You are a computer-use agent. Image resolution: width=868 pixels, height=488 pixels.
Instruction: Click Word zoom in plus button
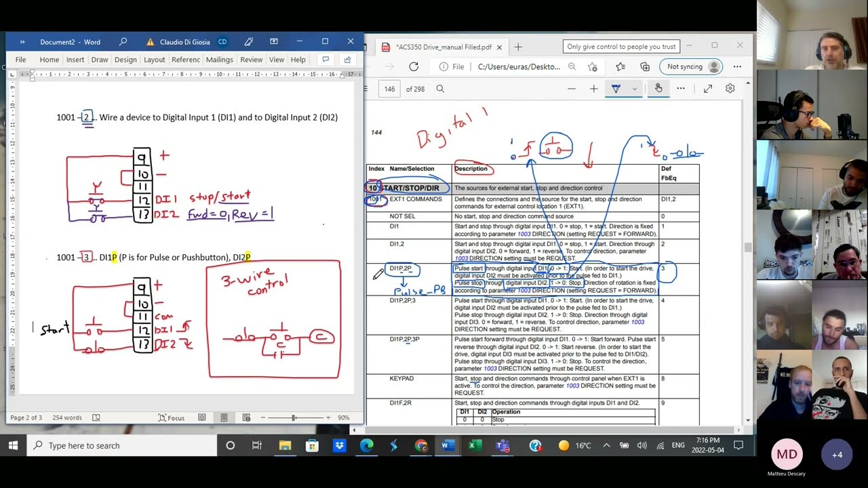point(328,418)
